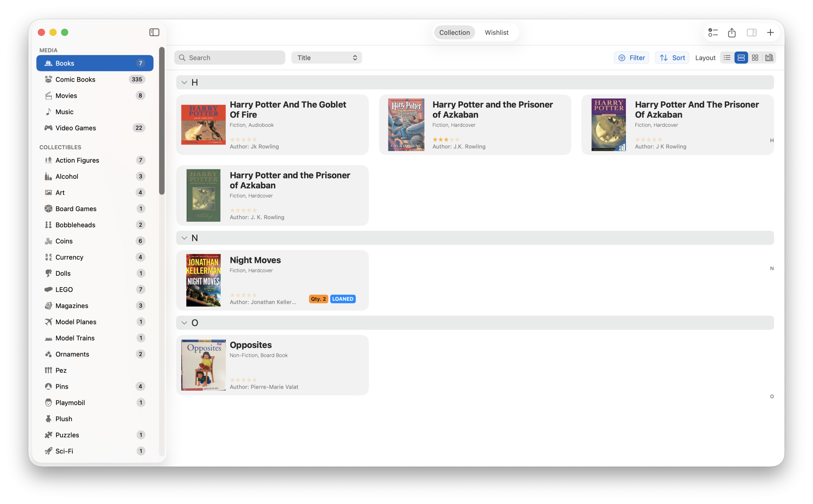Viewport: 813px width, 504px height.
Task: Collapse the O section
Action: [x=184, y=322]
